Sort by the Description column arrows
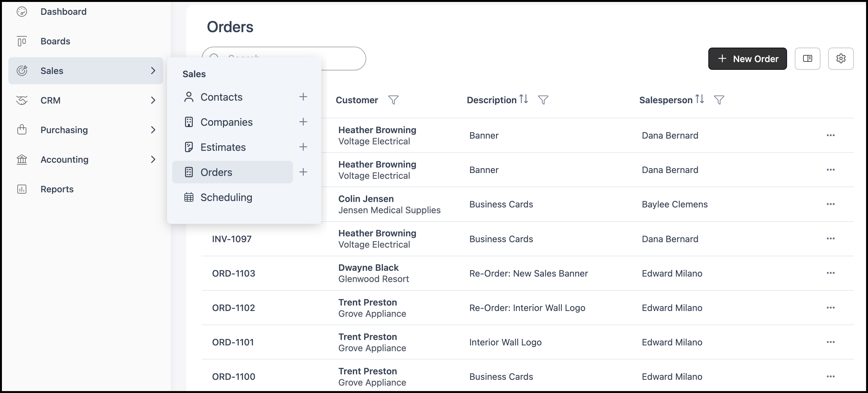Screen dimensions: 868x393 click(523, 99)
